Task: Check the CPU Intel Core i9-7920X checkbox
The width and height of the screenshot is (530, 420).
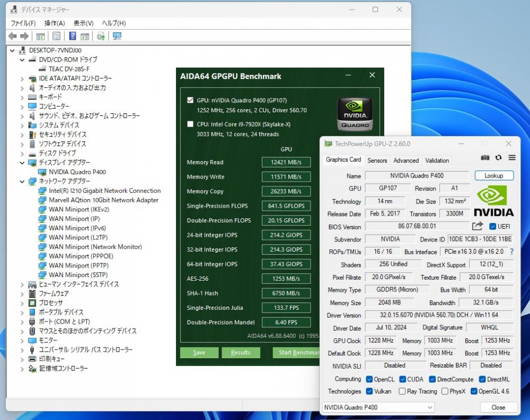Action: coord(190,124)
